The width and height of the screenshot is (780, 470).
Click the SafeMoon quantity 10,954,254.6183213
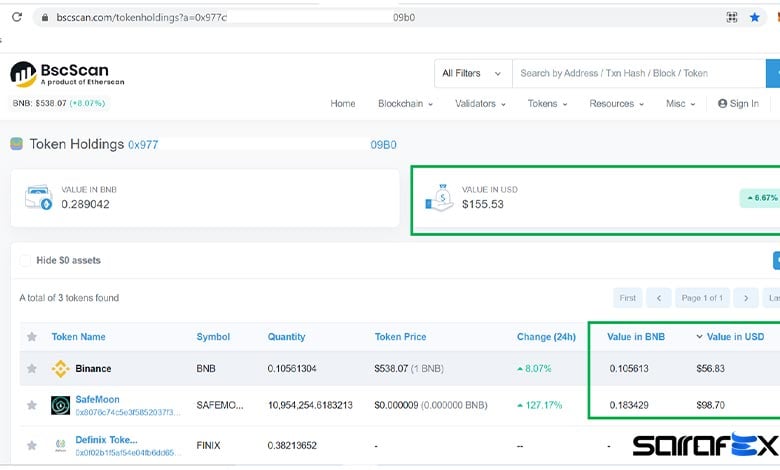[x=310, y=405]
